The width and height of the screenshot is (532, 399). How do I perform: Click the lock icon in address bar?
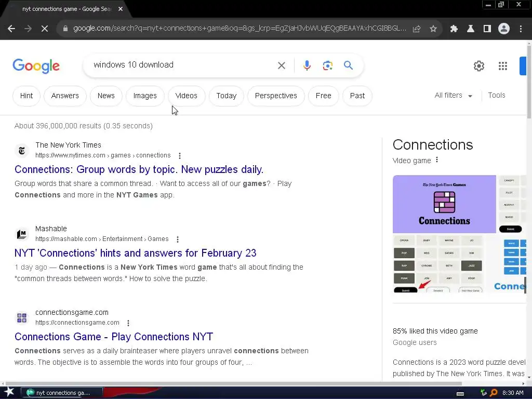(65, 29)
